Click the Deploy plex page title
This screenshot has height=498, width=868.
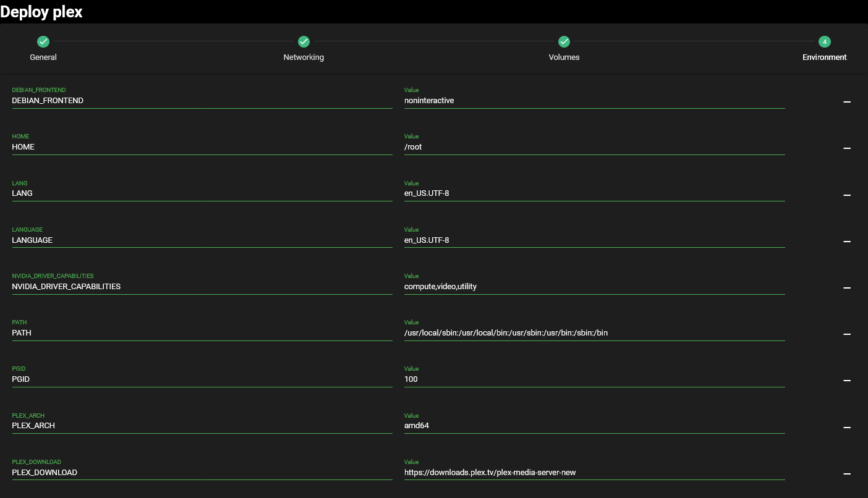tap(41, 12)
